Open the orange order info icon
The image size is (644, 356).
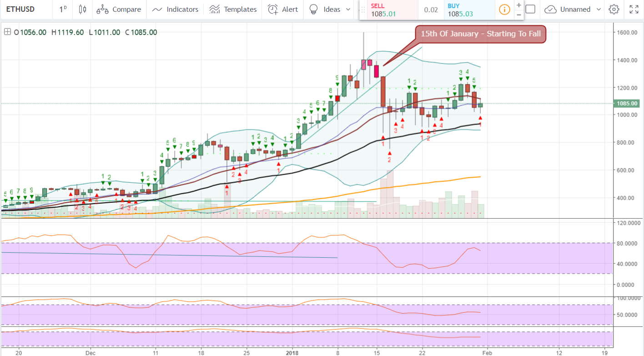click(504, 10)
